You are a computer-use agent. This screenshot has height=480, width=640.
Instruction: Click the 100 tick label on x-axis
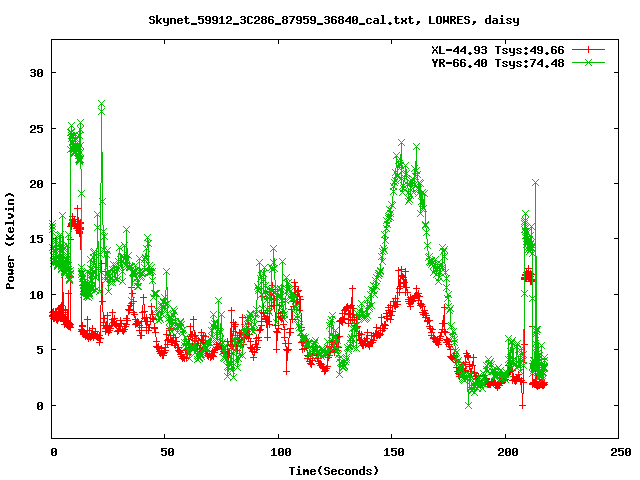[x=278, y=452]
